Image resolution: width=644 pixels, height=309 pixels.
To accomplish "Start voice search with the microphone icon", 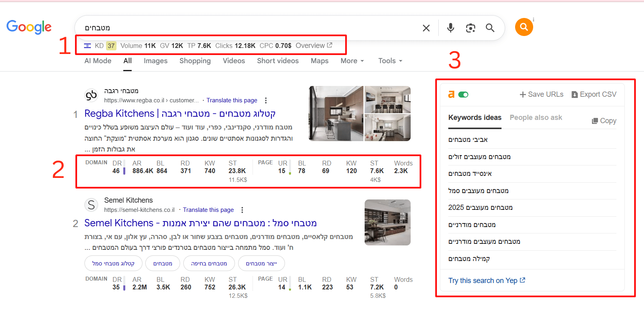I will point(451,28).
